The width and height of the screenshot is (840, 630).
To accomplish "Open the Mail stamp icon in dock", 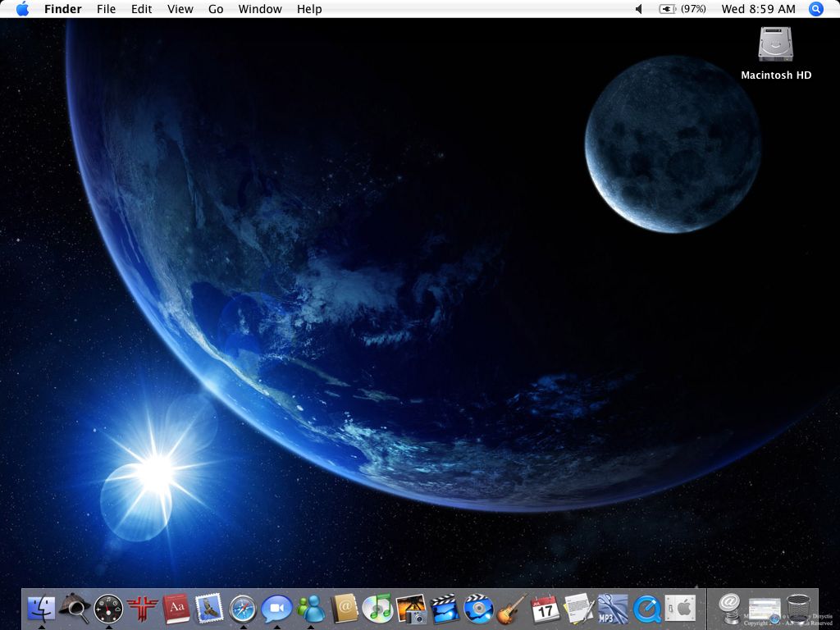I will pos(209,608).
